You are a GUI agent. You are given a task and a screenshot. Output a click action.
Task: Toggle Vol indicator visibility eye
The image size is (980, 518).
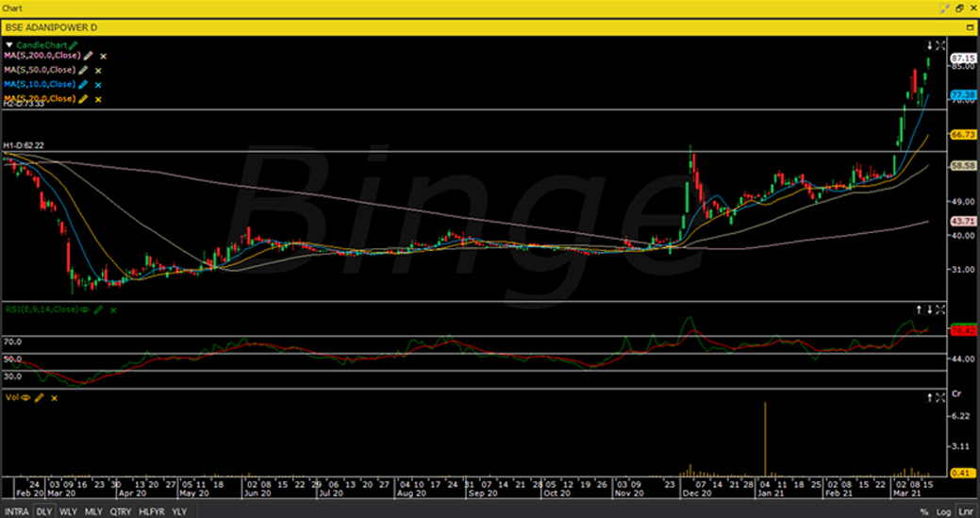tap(25, 397)
